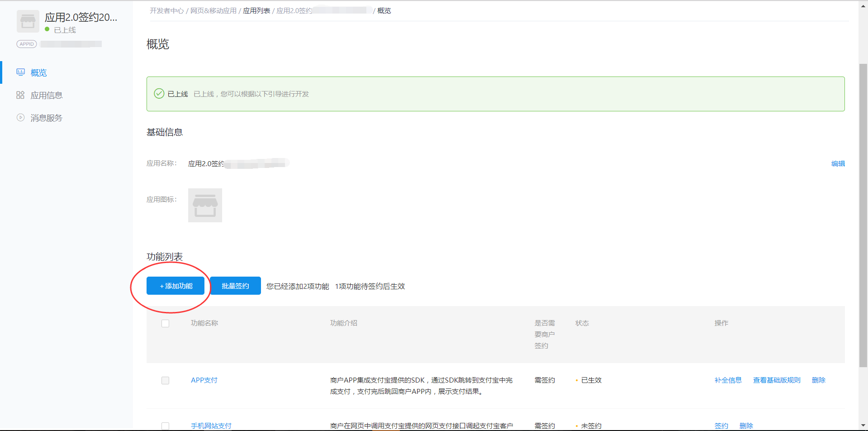Click the 基础信息 section heading

165,132
